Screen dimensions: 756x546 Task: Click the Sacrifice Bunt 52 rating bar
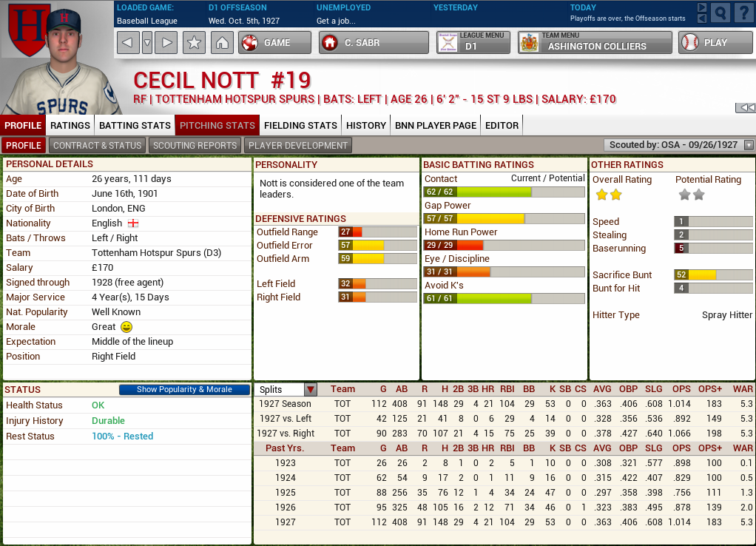tap(713, 275)
